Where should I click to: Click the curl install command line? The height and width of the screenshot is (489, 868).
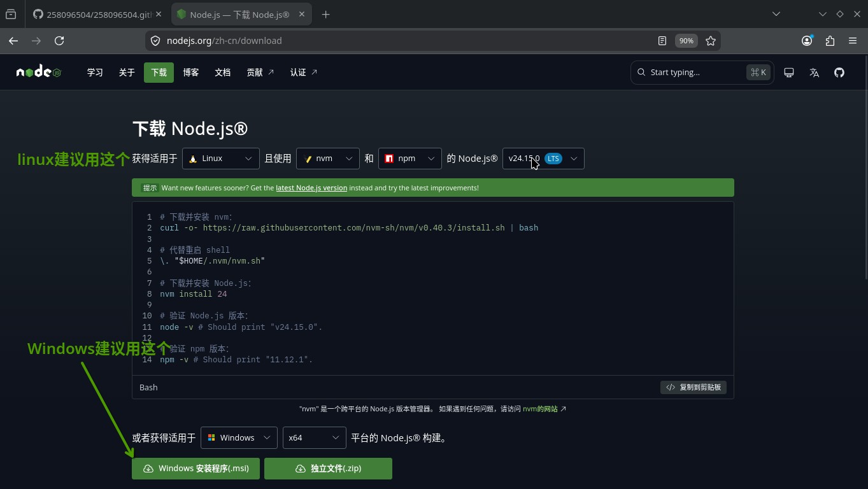[349, 228]
